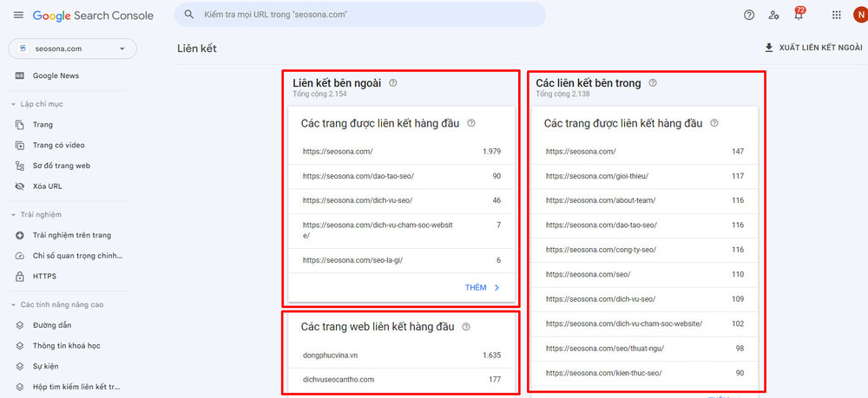Click internal row https://seosona.com/ with 147

tap(645, 152)
